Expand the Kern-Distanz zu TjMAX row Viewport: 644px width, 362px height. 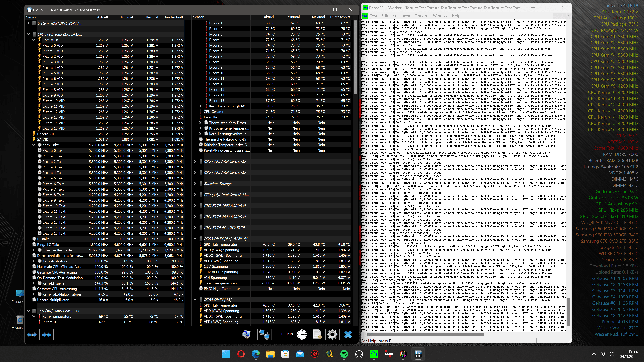pyautogui.click(x=200, y=106)
